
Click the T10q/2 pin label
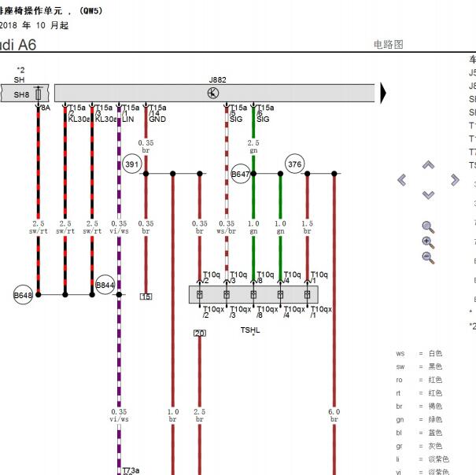211,278
